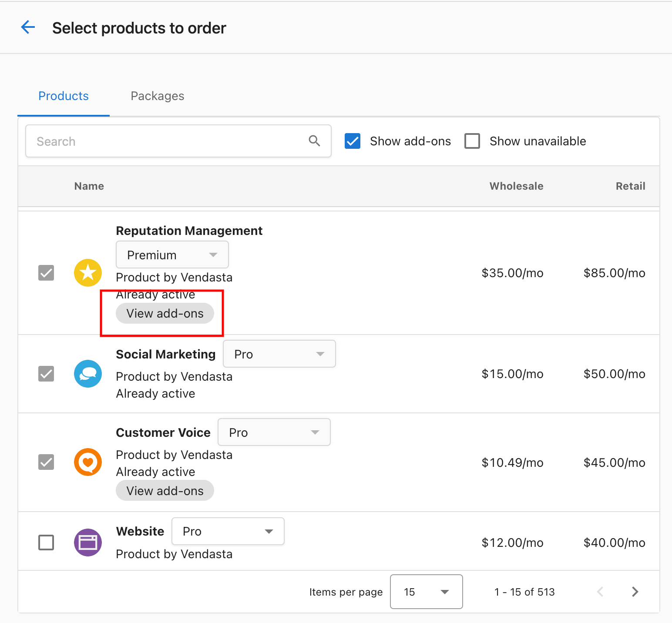Image resolution: width=672 pixels, height=623 pixels.
Task: Click the Name column header
Action: pos(89,186)
